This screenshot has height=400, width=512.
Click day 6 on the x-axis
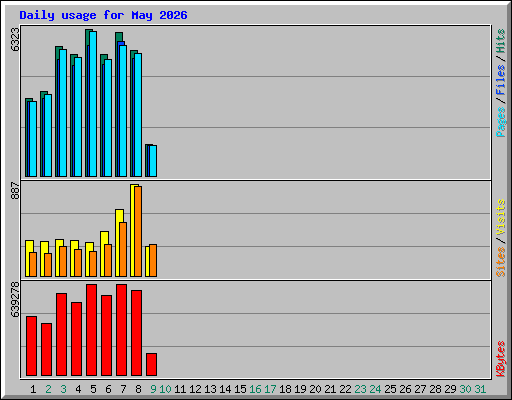(108, 389)
